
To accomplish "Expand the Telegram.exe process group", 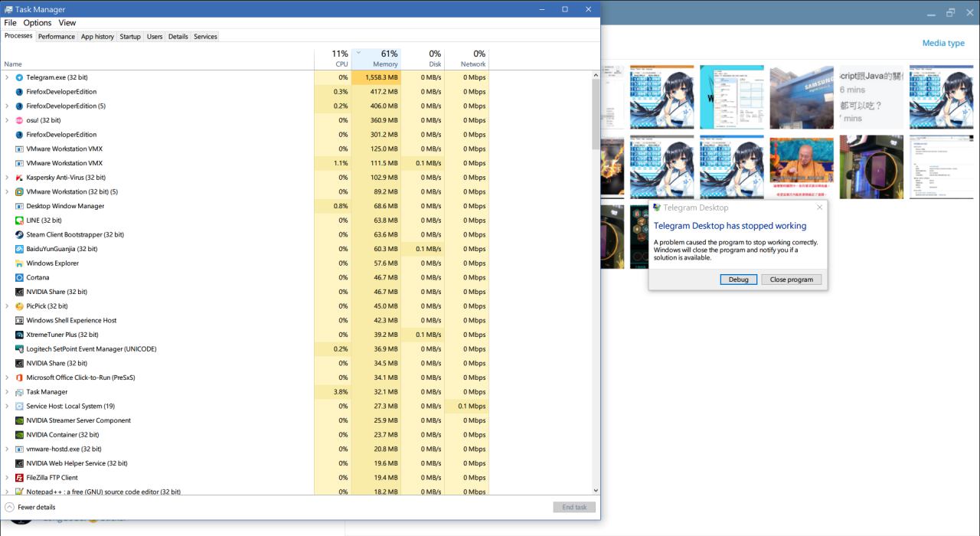I will coord(7,77).
